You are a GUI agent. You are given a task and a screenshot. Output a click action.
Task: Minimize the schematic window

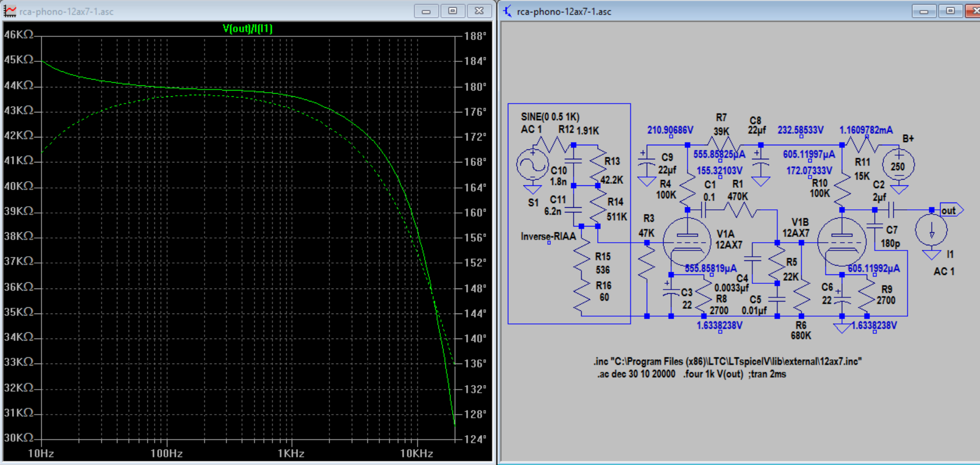point(924,11)
